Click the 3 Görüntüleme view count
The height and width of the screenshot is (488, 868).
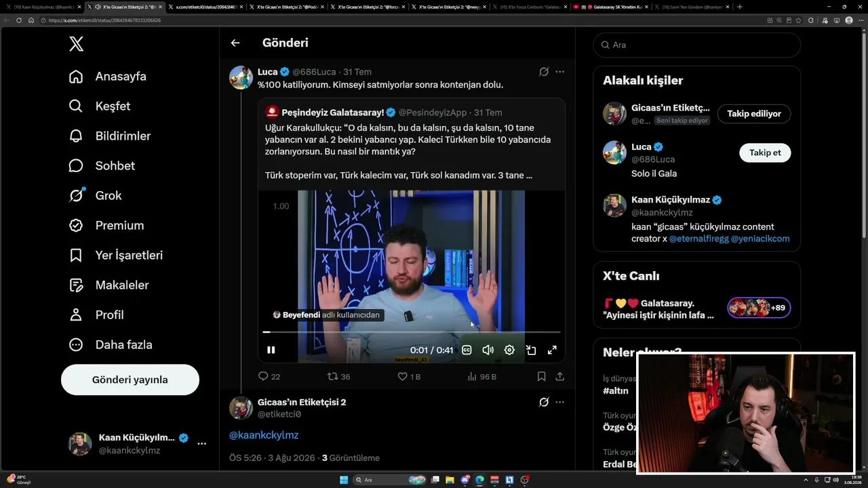pos(351,458)
